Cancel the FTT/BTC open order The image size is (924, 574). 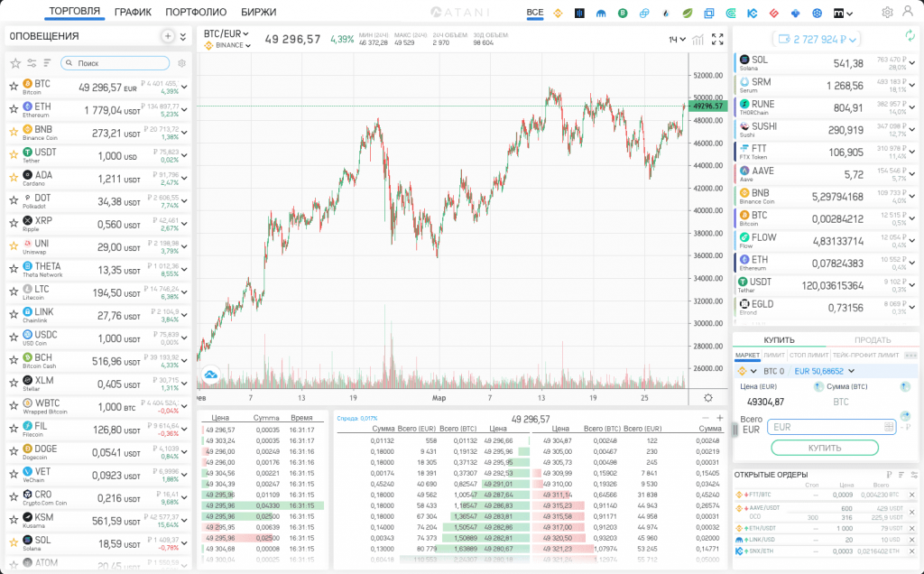(912, 495)
